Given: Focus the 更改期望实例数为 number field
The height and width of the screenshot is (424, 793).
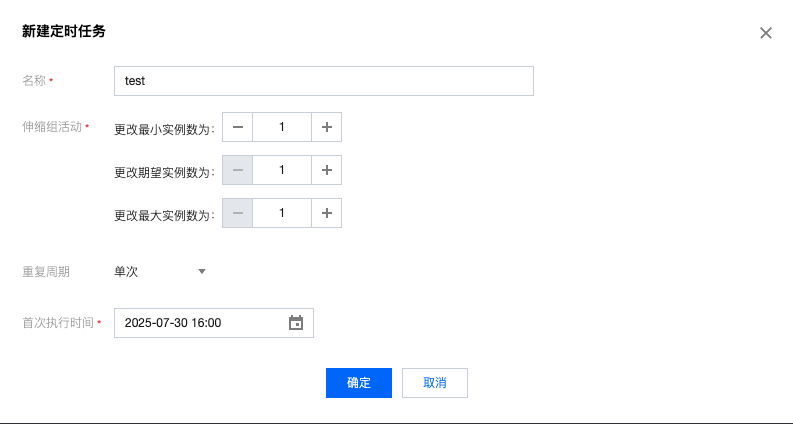Looking at the screenshot, I should (282, 170).
